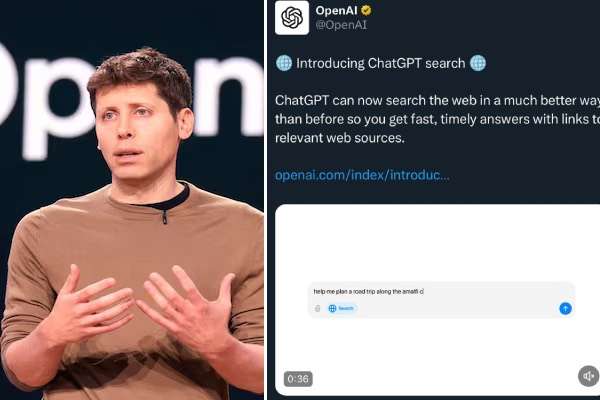Open the OpenAI profile avatar logo
The image size is (600, 400).
[x=292, y=18]
